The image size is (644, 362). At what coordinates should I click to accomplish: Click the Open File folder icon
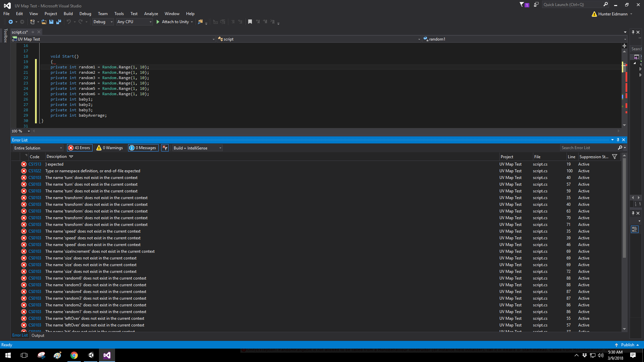[x=44, y=22]
